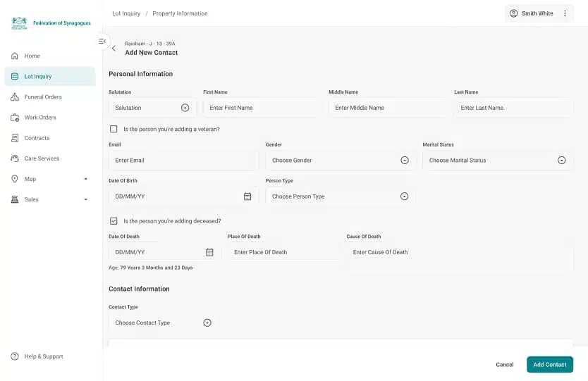
Task: Click the user profile avatar icon
Action: pos(514,13)
